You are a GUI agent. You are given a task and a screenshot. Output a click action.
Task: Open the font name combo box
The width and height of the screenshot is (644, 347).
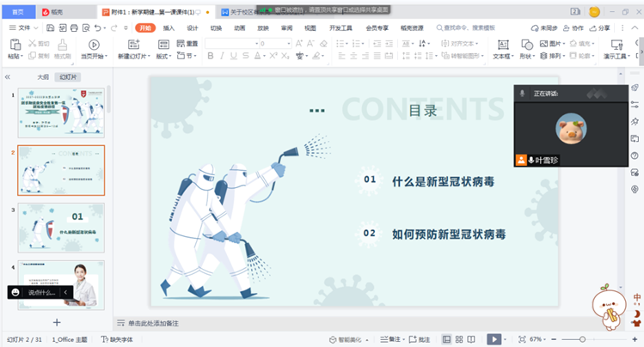231,44
